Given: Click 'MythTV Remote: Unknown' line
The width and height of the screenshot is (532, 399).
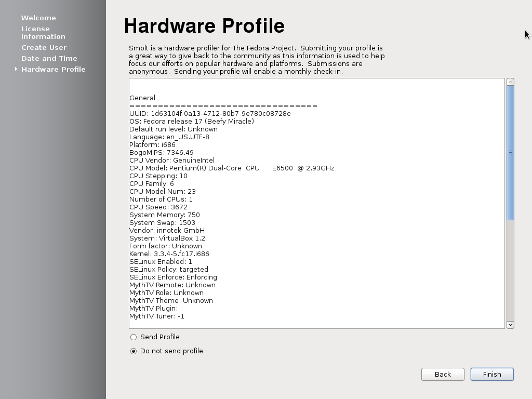Looking at the screenshot, I should [x=172, y=285].
